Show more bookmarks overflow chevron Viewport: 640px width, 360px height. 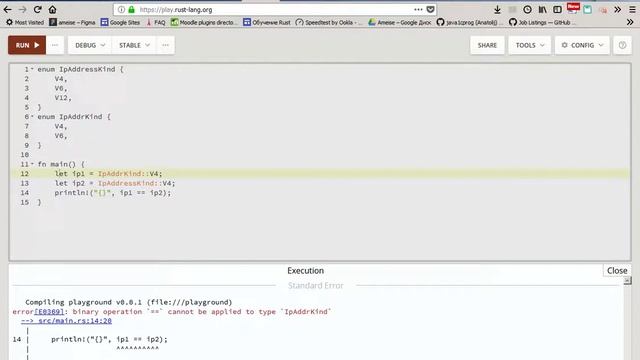click(x=630, y=22)
